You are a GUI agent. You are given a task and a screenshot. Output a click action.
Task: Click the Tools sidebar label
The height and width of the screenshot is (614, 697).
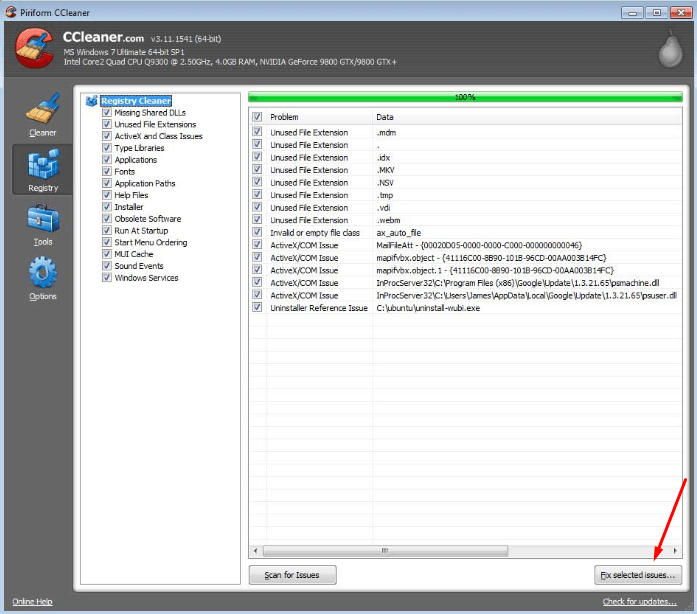tap(43, 241)
